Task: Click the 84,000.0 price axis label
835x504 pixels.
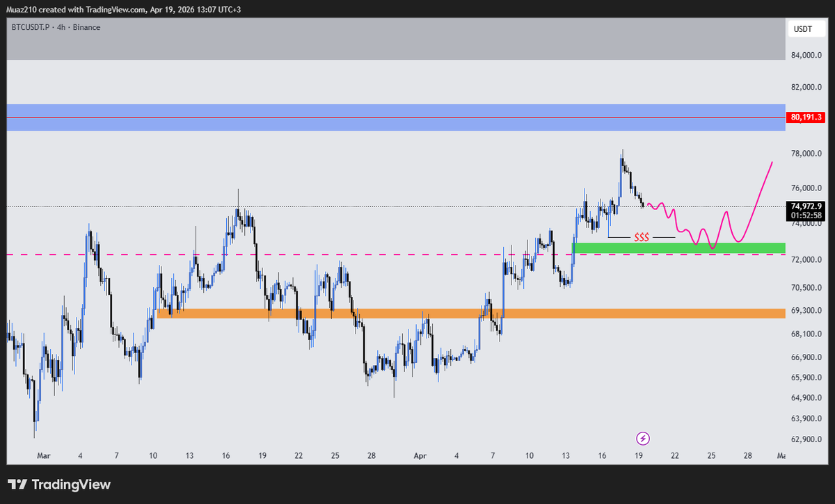Action: click(x=806, y=56)
